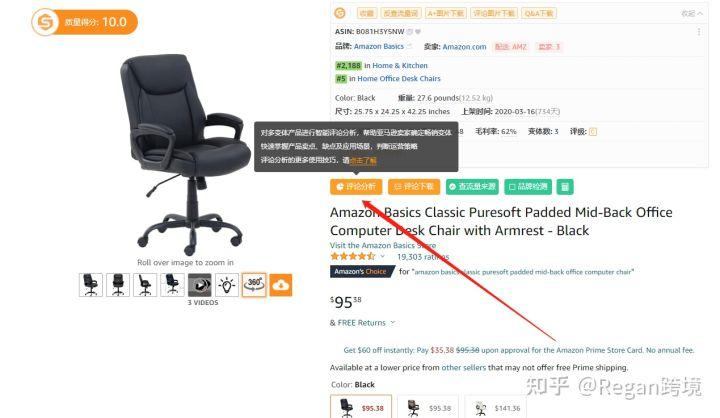The image size is (720, 418).
Task: Open the 360° view thumbnail
Action: tap(254, 285)
